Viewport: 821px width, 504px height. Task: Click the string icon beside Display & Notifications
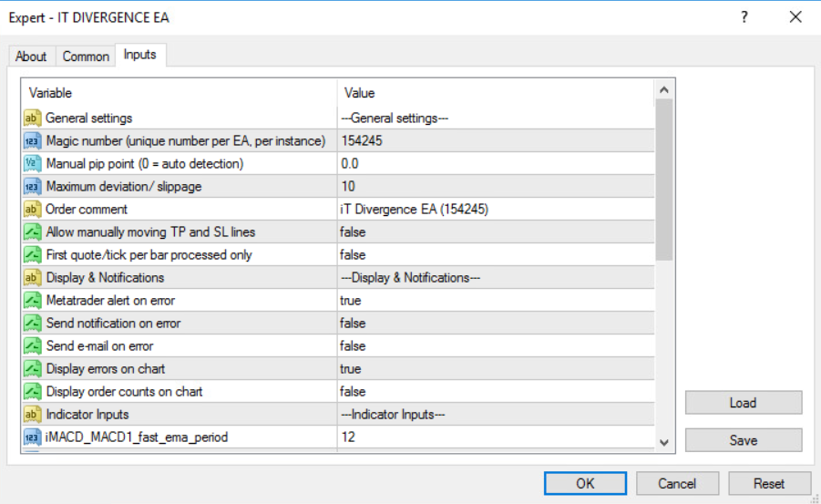[x=31, y=278]
